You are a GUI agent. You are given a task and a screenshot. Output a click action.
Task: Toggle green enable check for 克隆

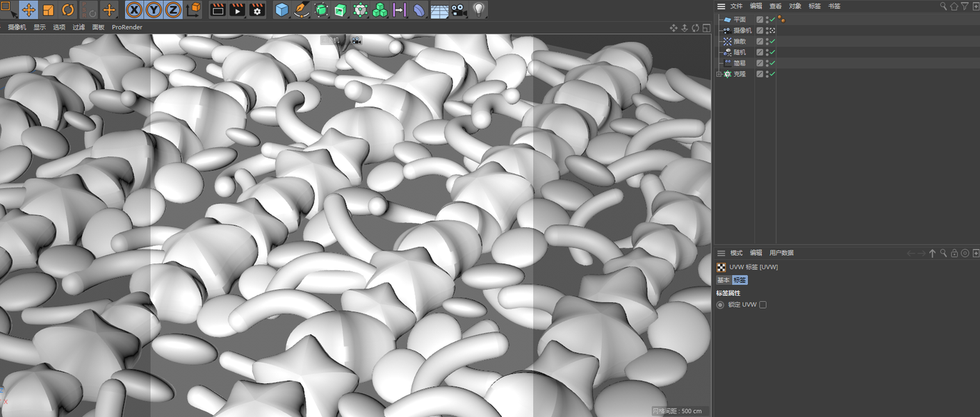pyautogui.click(x=771, y=74)
